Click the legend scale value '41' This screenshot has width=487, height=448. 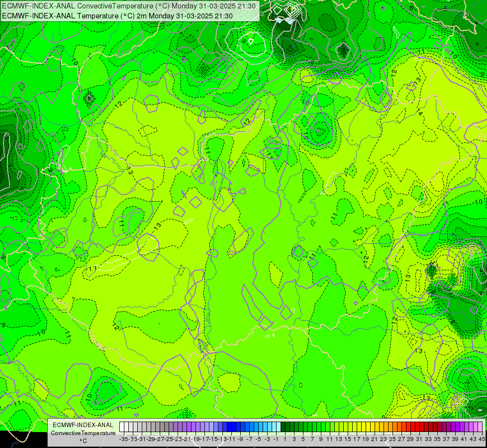tap(464, 440)
